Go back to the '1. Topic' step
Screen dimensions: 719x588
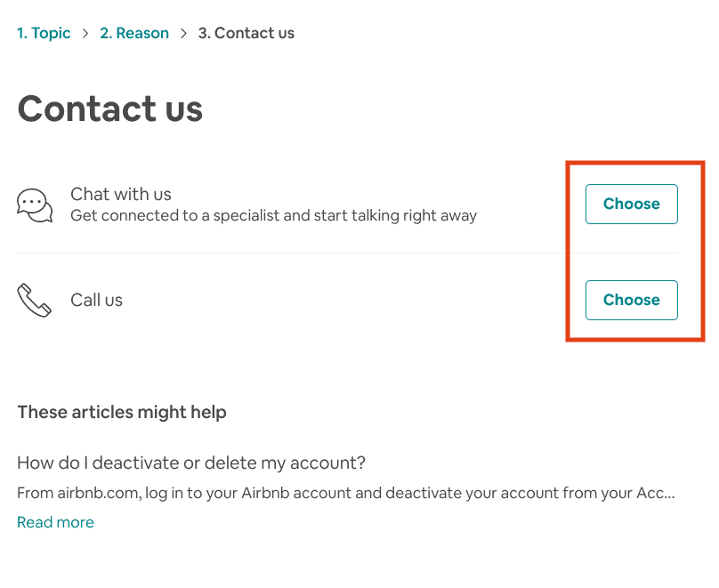click(44, 33)
